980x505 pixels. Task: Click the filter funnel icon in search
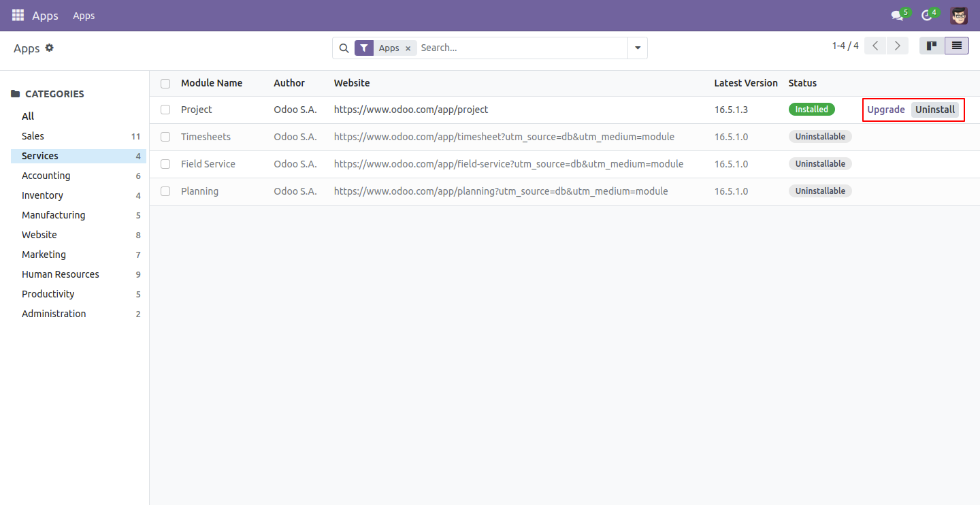(x=365, y=48)
